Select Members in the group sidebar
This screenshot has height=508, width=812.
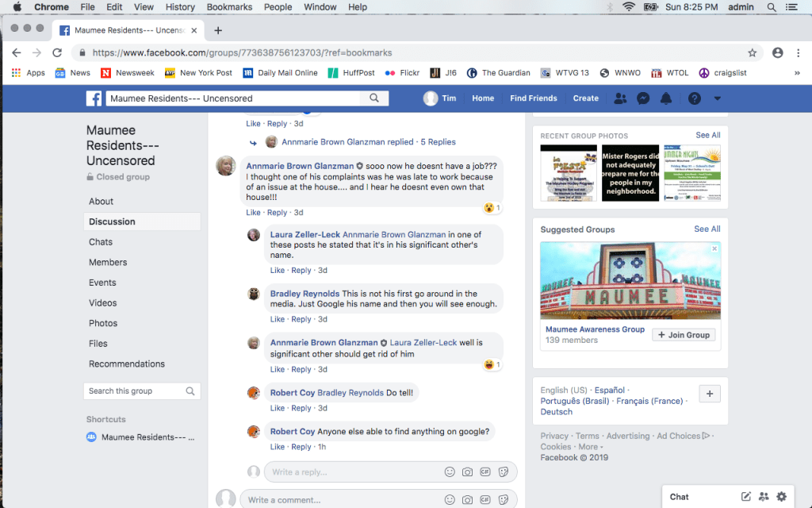click(x=108, y=263)
